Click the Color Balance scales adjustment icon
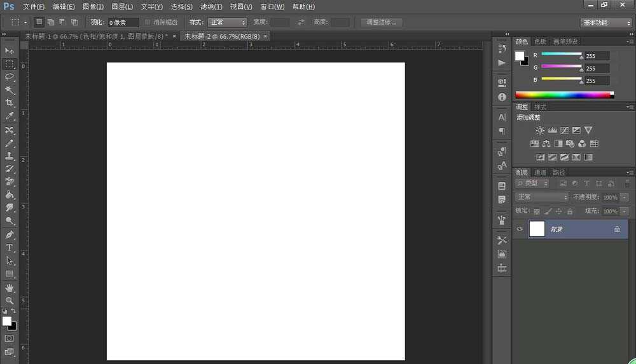This screenshot has width=636, height=364. (x=546, y=144)
